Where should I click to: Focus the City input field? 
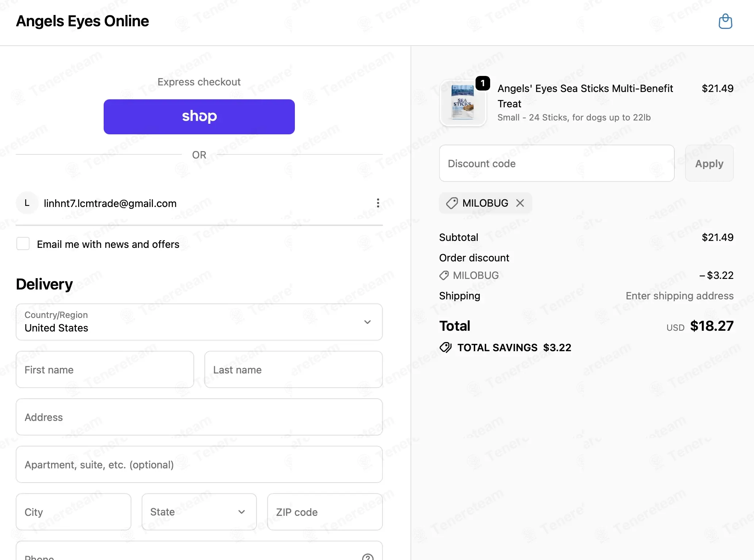pos(73,512)
